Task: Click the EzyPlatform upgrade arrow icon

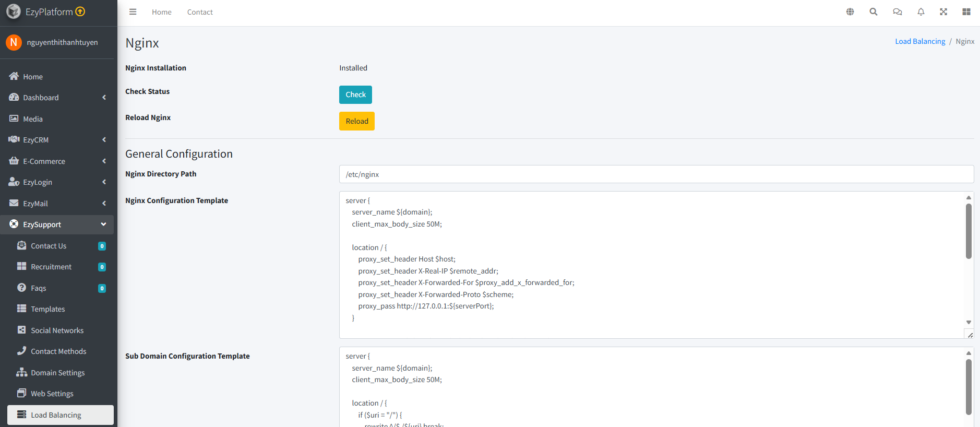Action: click(x=80, y=11)
